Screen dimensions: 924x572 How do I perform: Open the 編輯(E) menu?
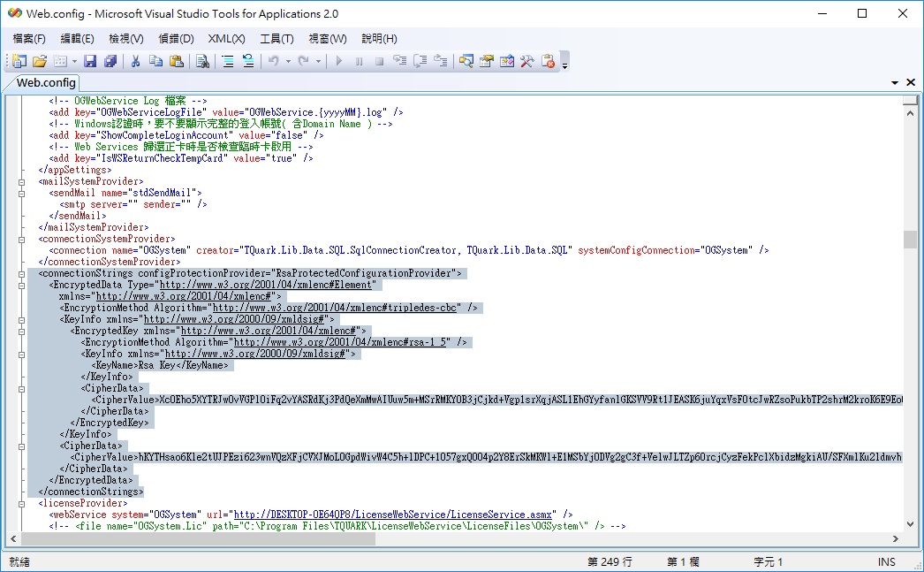coord(77,38)
